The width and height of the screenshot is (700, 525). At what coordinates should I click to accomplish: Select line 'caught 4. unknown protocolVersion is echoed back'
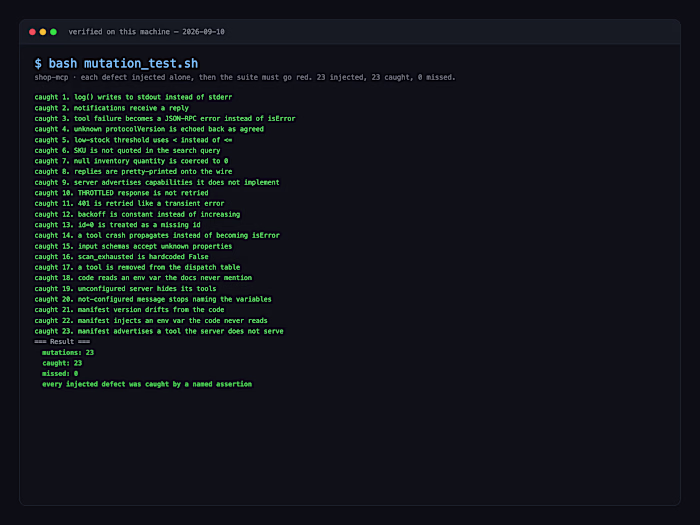(x=149, y=129)
